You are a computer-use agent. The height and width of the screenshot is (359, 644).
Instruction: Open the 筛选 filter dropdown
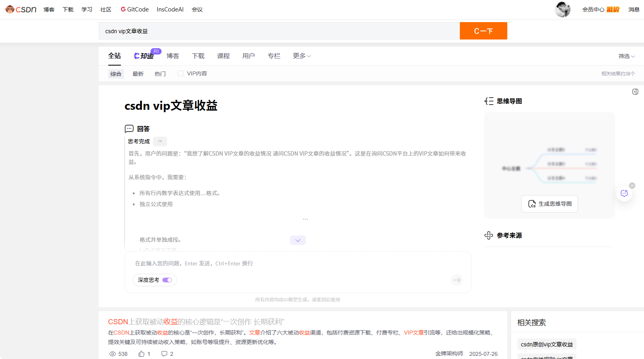(626, 56)
